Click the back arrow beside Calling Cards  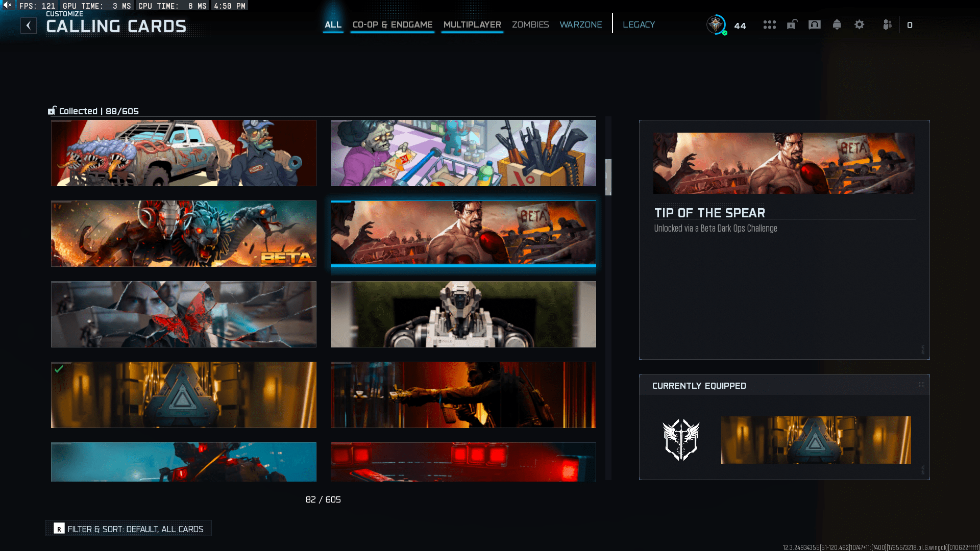pyautogui.click(x=29, y=26)
